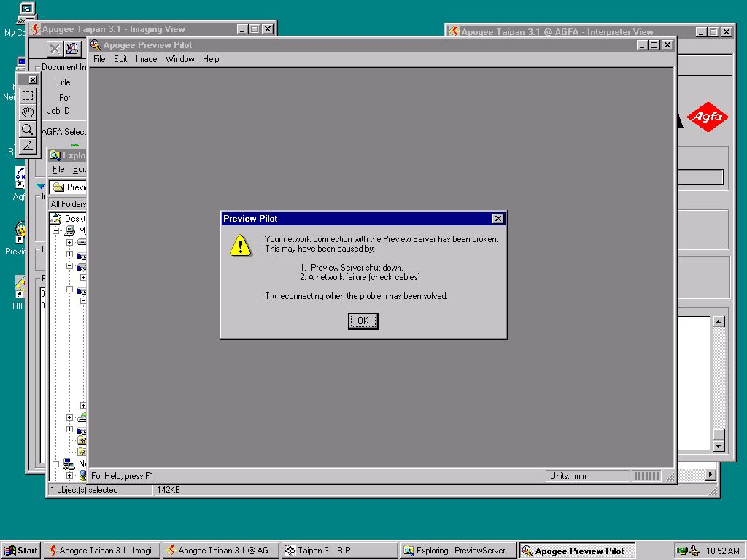
Task: Select the RIP shortcut desktop icon
Action: [20, 287]
